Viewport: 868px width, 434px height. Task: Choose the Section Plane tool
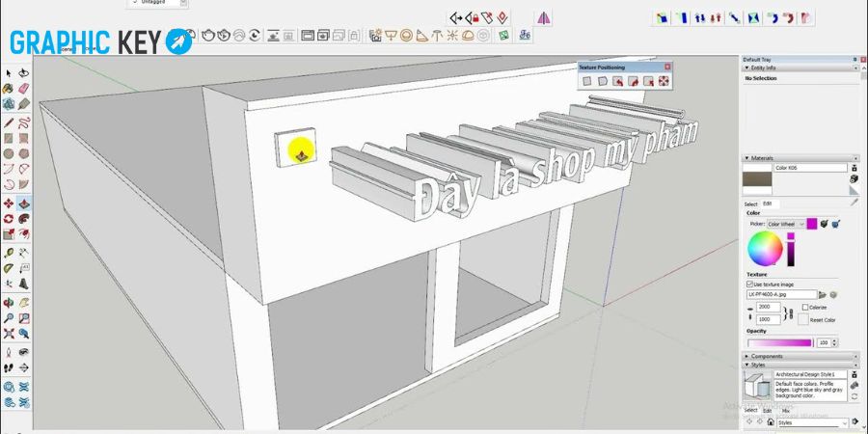[24, 367]
